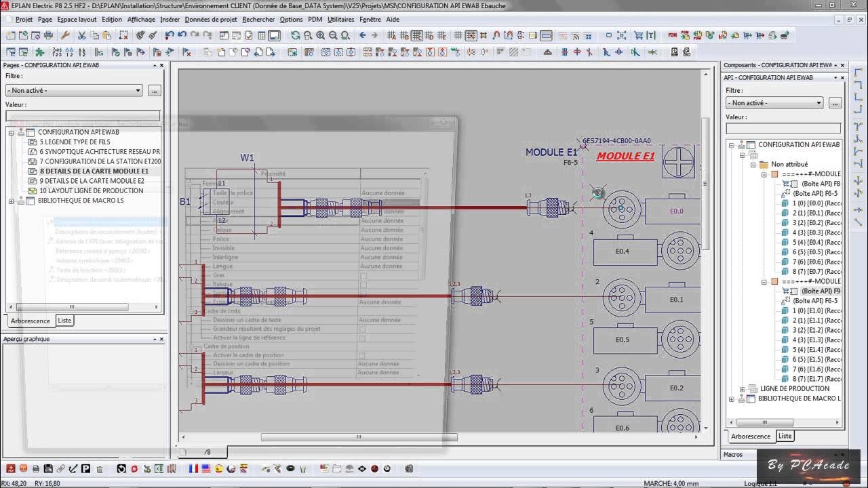Click the Zoom out magnifier icon
Image resolution: width=868 pixels, height=488 pixels.
333,35
